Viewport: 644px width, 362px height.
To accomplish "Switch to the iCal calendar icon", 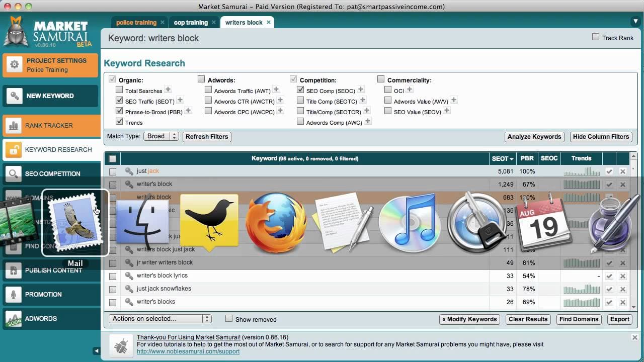I will [544, 222].
